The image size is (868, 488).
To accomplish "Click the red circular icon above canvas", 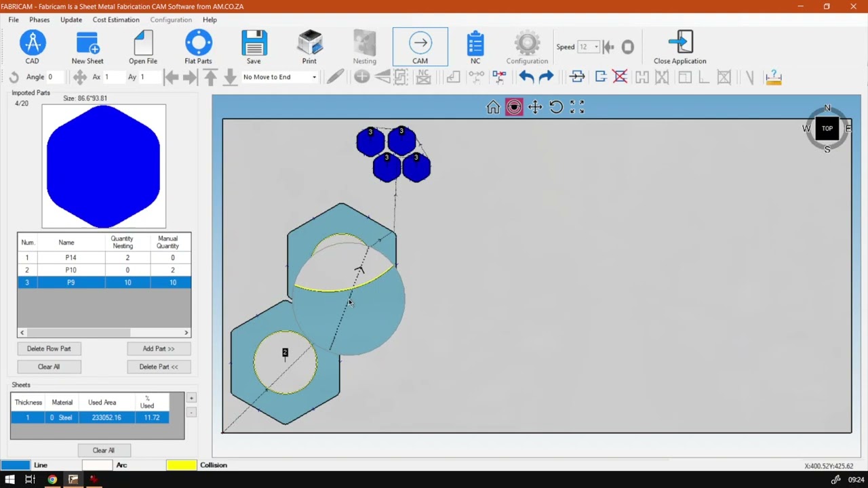I will 514,107.
